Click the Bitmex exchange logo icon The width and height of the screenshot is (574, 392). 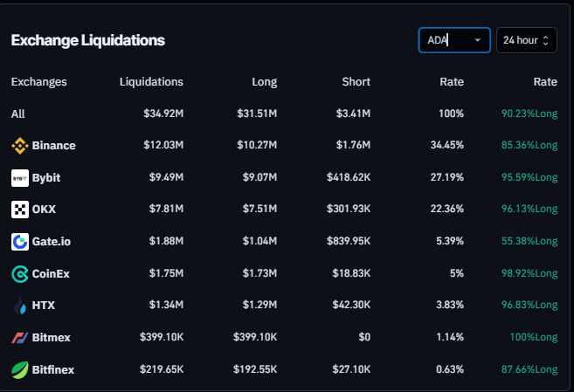19,338
